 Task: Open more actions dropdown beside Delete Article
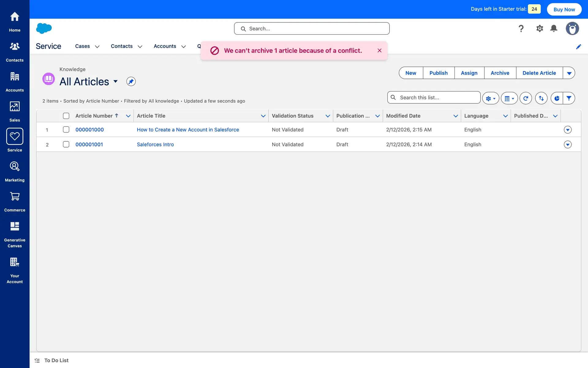pos(569,73)
